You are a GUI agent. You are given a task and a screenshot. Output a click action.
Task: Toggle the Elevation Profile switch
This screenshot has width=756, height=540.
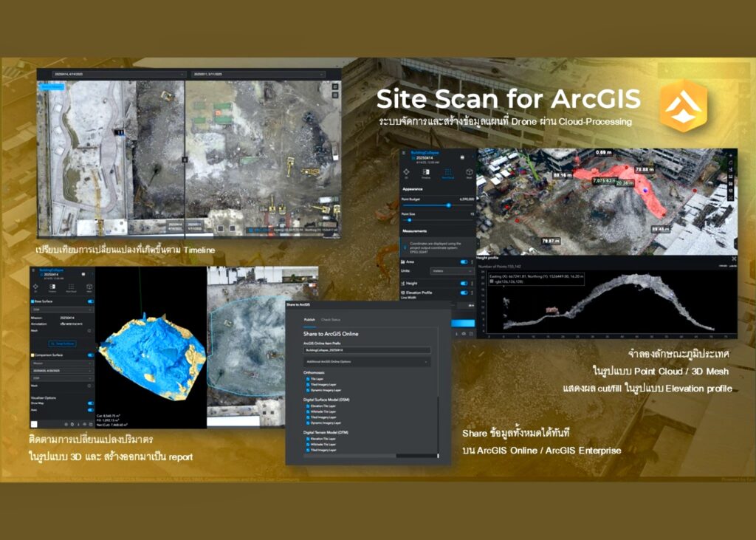[464, 293]
